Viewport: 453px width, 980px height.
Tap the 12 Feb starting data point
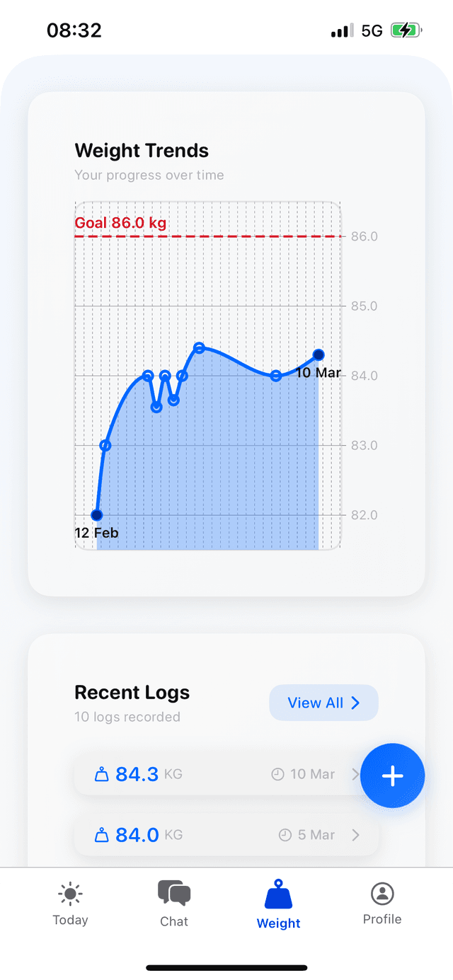click(x=97, y=514)
